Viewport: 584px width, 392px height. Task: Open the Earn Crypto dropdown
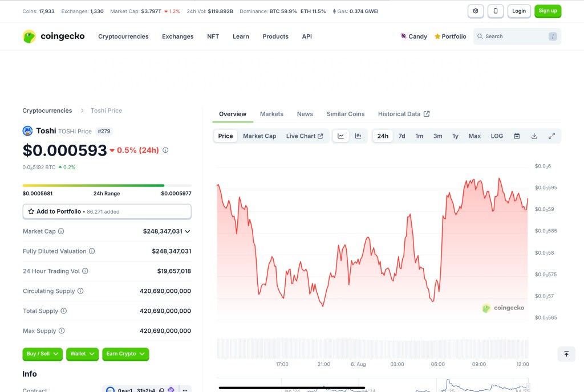point(125,354)
